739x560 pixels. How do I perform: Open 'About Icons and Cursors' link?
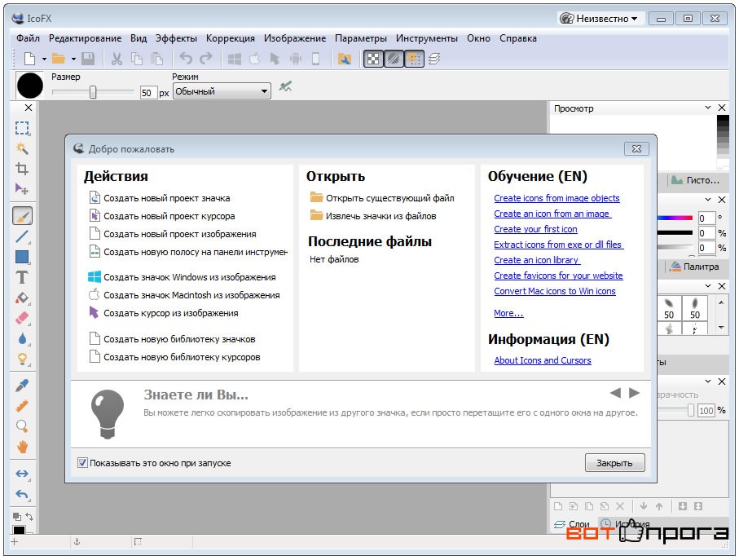pos(543,360)
